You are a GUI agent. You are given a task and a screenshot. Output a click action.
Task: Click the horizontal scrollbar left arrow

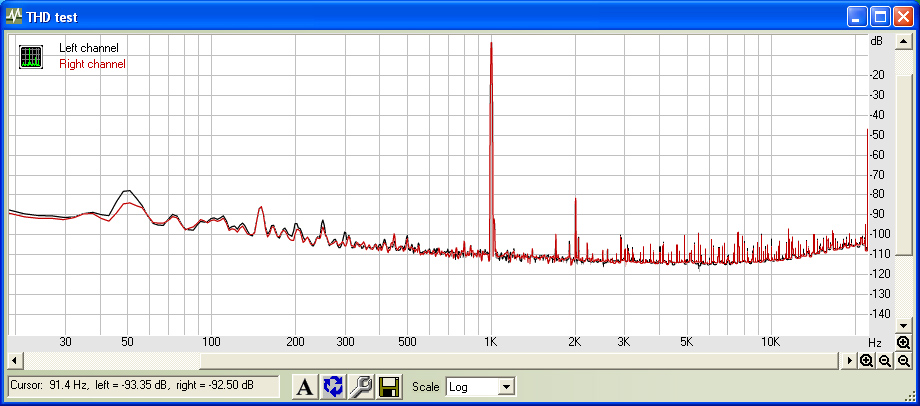coord(14,360)
